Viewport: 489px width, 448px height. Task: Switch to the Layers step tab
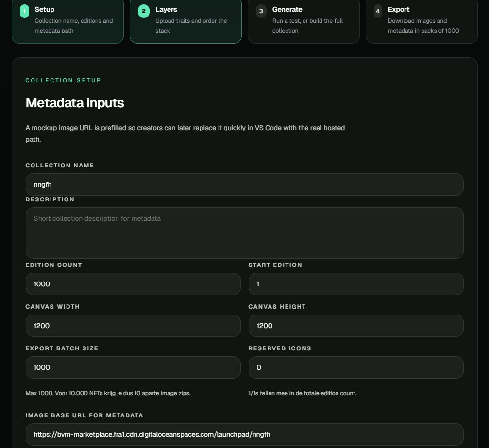pyautogui.click(x=185, y=20)
